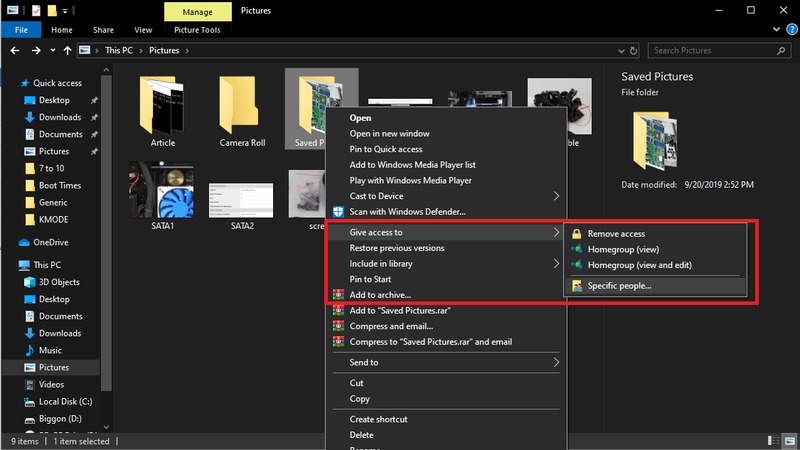Open the Article folder
This screenshot has width=800, height=450.
[162, 103]
